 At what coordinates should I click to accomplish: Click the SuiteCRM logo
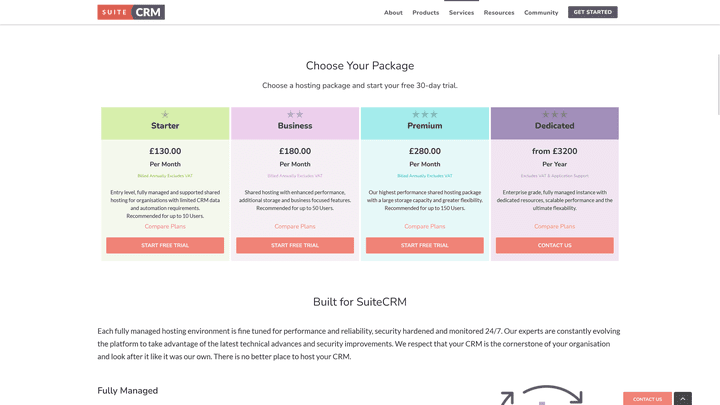[x=131, y=12]
